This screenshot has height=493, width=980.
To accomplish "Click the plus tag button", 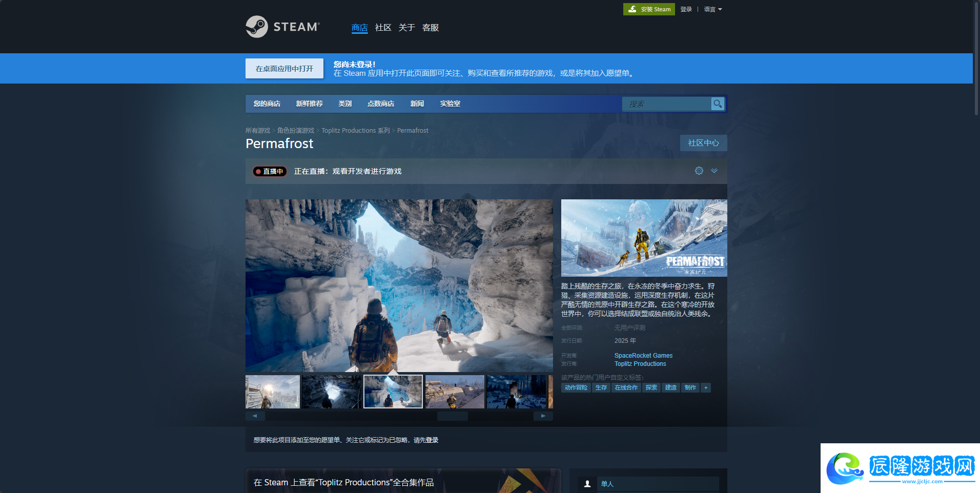I will (706, 387).
